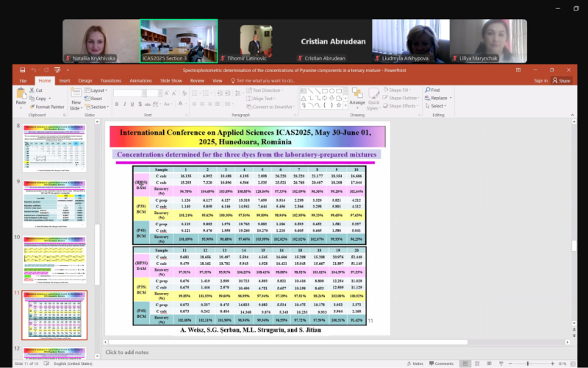Switch to the Animations tab
The width and height of the screenshot is (588, 368).
click(x=140, y=81)
